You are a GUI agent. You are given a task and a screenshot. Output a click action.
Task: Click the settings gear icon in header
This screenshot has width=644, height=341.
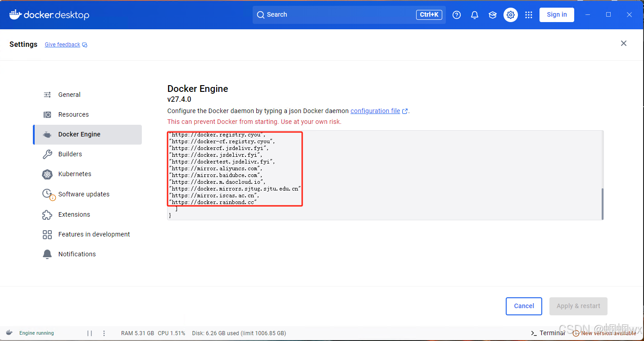coord(511,15)
